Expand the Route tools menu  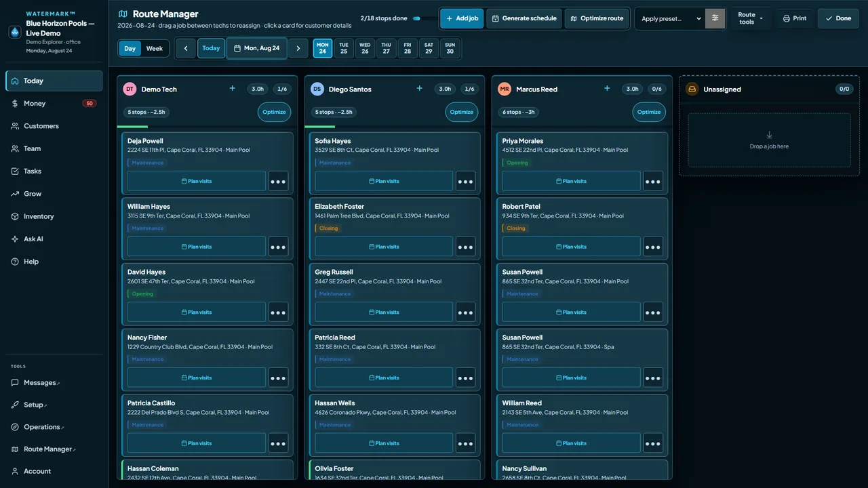pyautogui.click(x=751, y=18)
